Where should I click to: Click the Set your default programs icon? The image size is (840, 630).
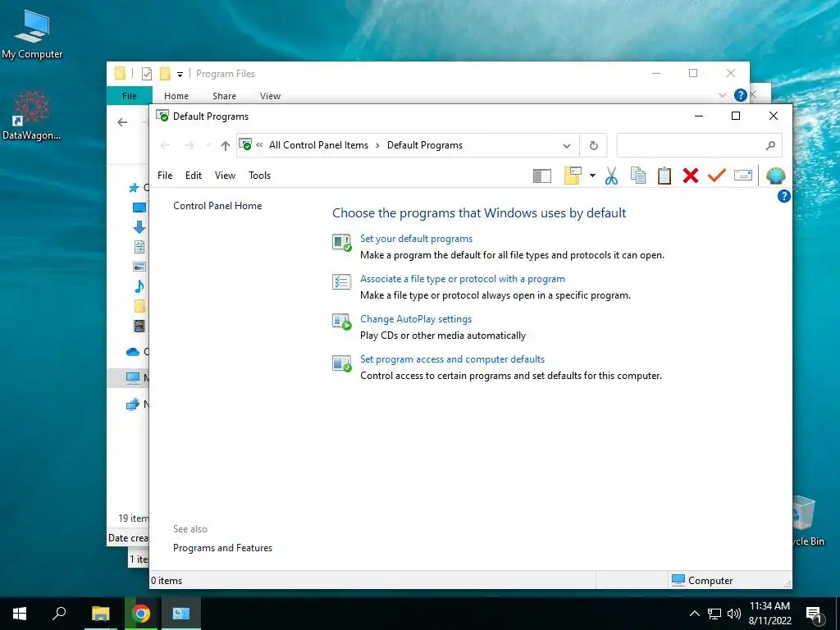point(342,243)
